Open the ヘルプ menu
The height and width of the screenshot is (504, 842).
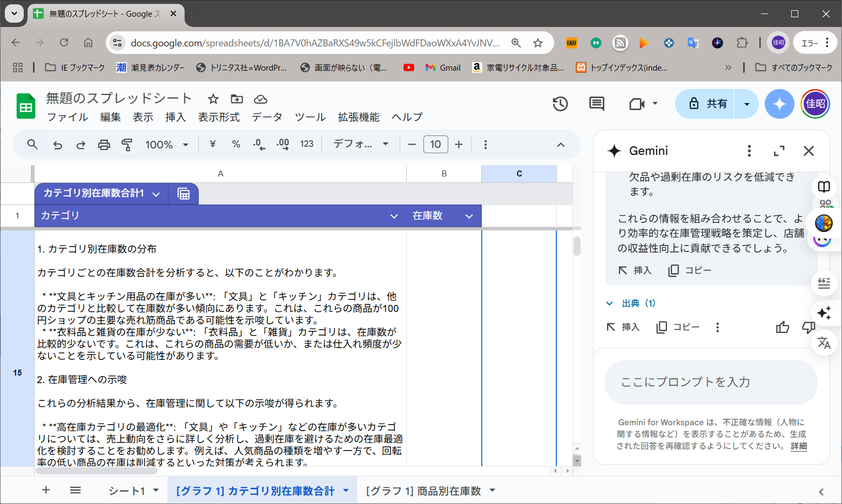407,117
